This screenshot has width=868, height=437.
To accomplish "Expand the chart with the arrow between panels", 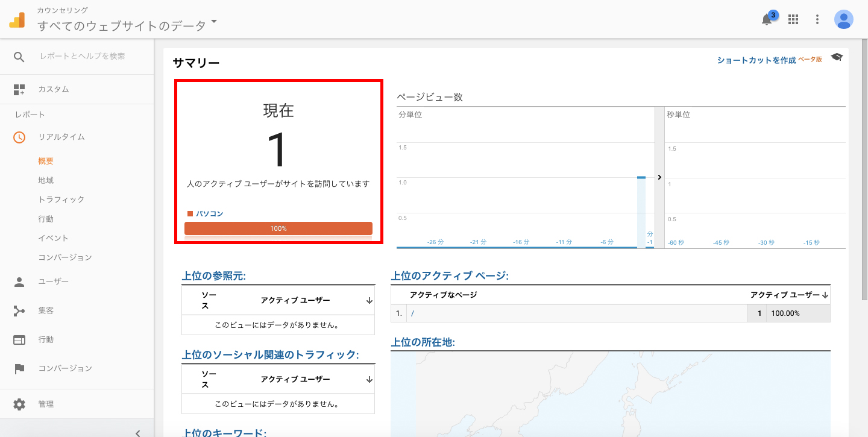I will (x=659, y=177).
